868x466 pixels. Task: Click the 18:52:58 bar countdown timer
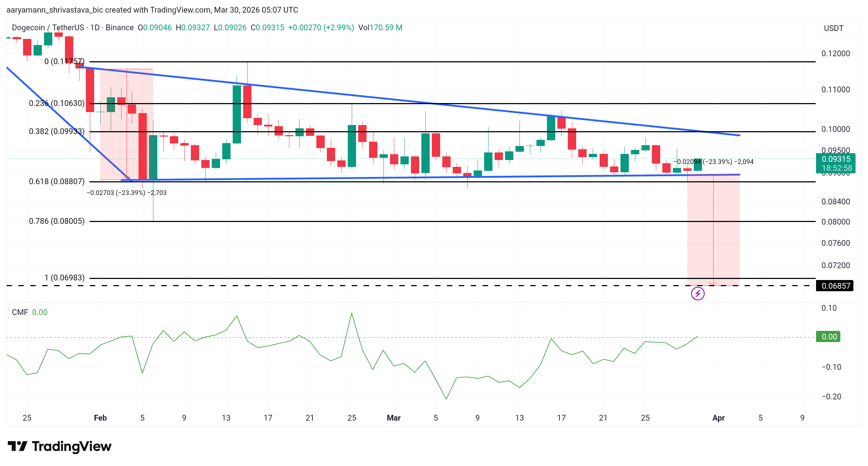[x=836, y=168]
